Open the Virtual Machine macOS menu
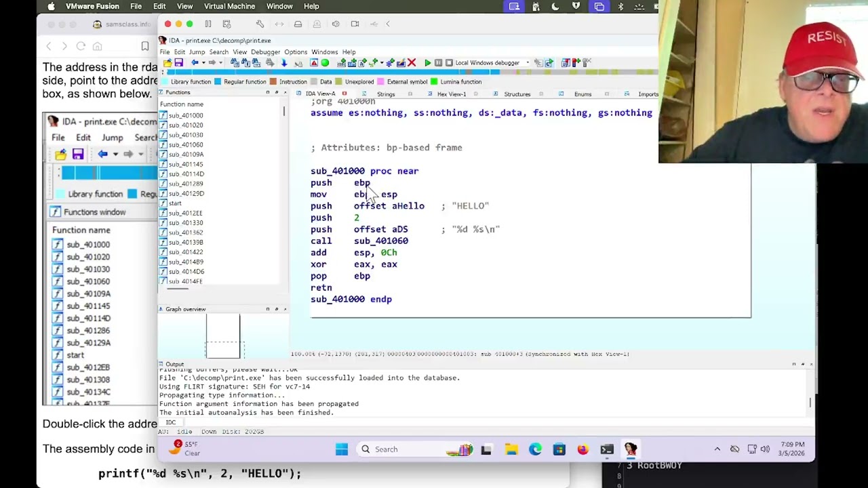 tap(229, 6)
